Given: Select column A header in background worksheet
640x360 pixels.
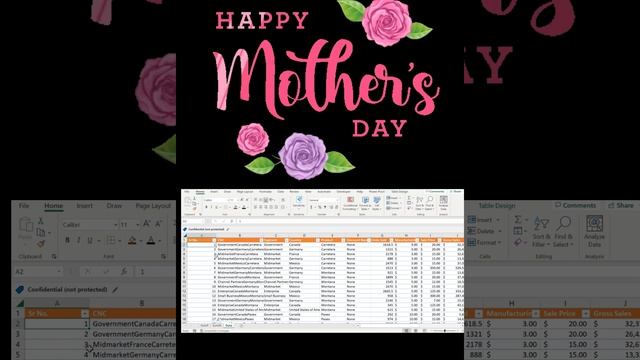Looking at the screenshot, I should [x=57, y=303].
